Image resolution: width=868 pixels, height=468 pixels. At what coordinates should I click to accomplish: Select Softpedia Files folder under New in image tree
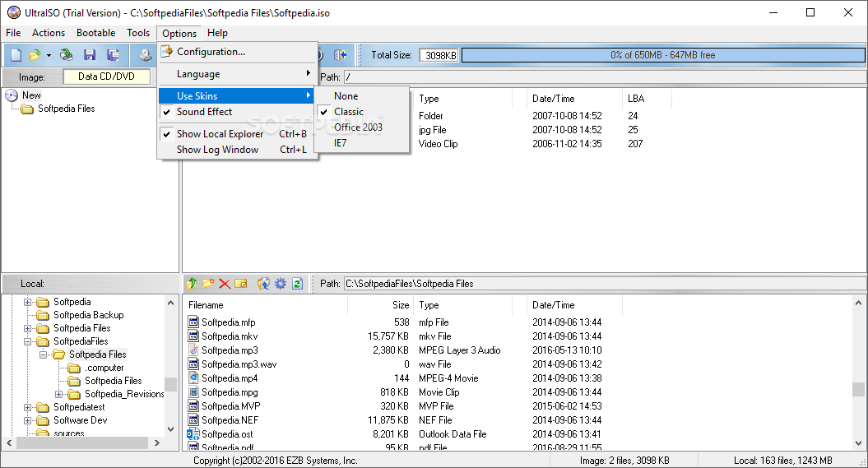66,109
